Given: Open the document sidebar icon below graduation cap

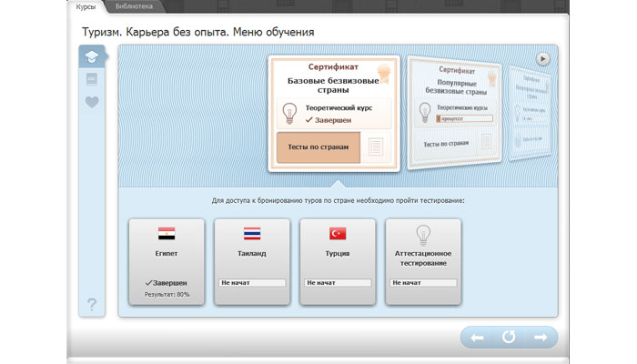Looking at the screenshot, I should (x=92, y=79).
